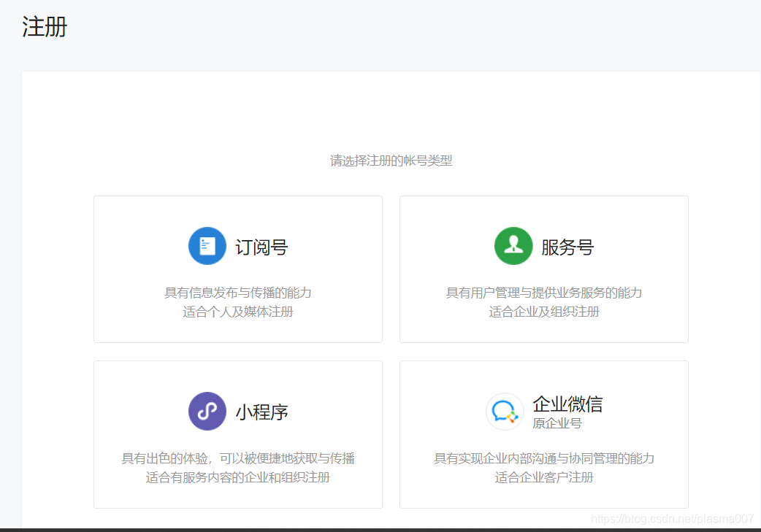
Task: Click the 请选择注册的帐号类型 prompt text
Action: tap(391, 161)
